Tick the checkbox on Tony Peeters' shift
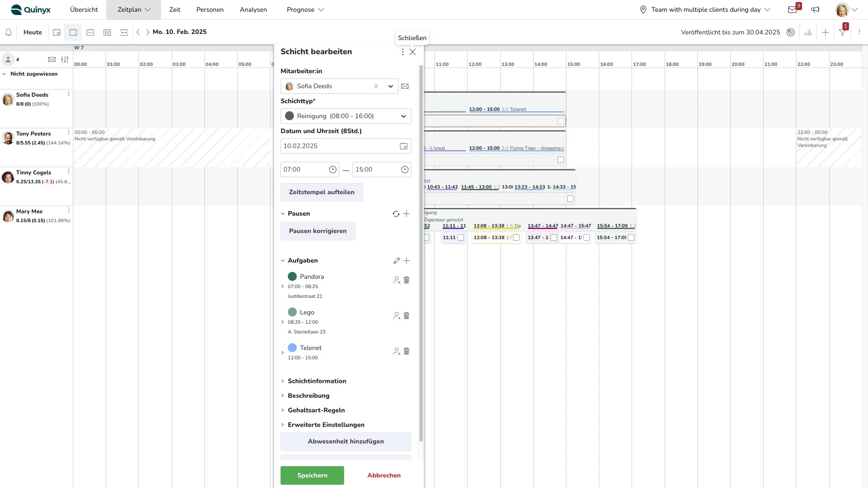 pyautogui.click(x=561, y=160)
